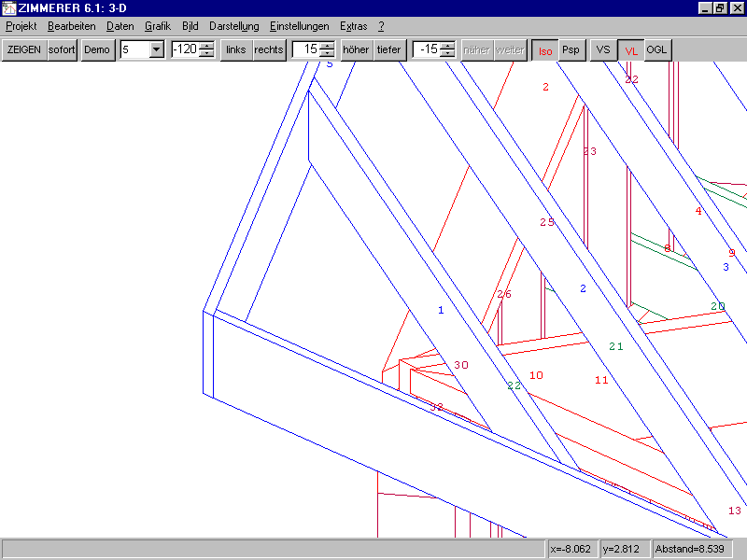The width and height of the screenshot is (747, 560).
Task: Lower the view with tiefer button
Action: coord(388,49)
